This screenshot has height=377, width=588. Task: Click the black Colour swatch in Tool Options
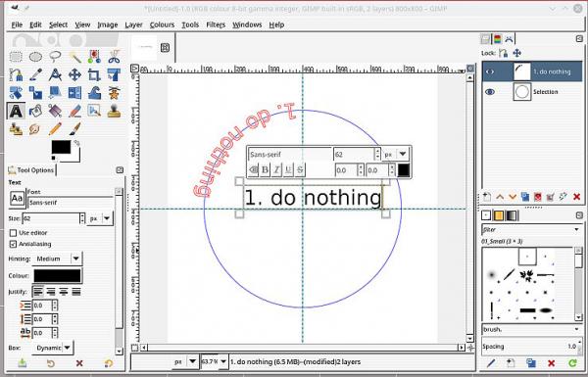pos(58,276)
